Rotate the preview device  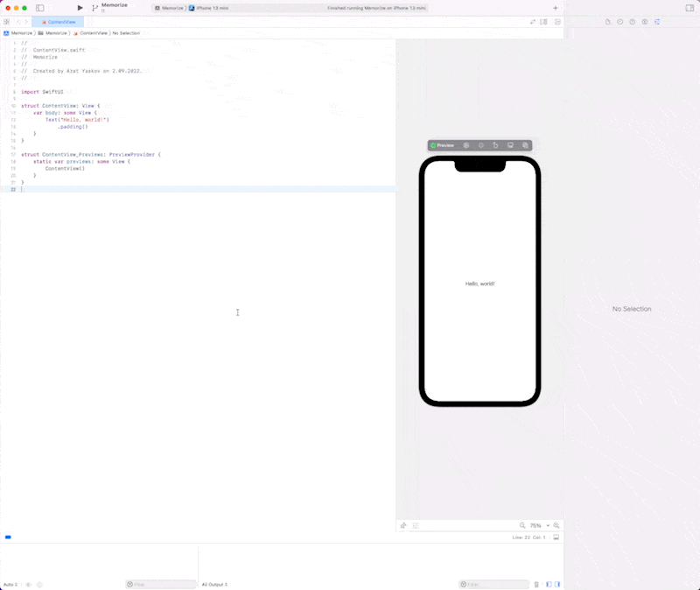pos(495,145)
